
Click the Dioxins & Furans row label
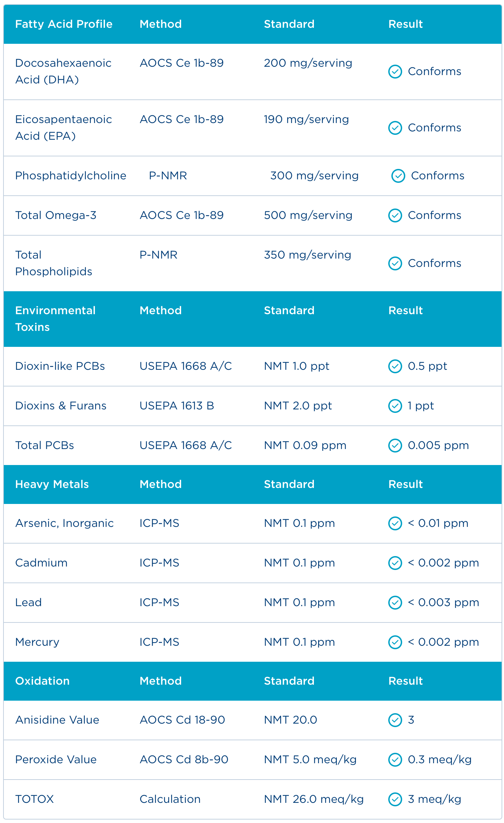[61, 406]
